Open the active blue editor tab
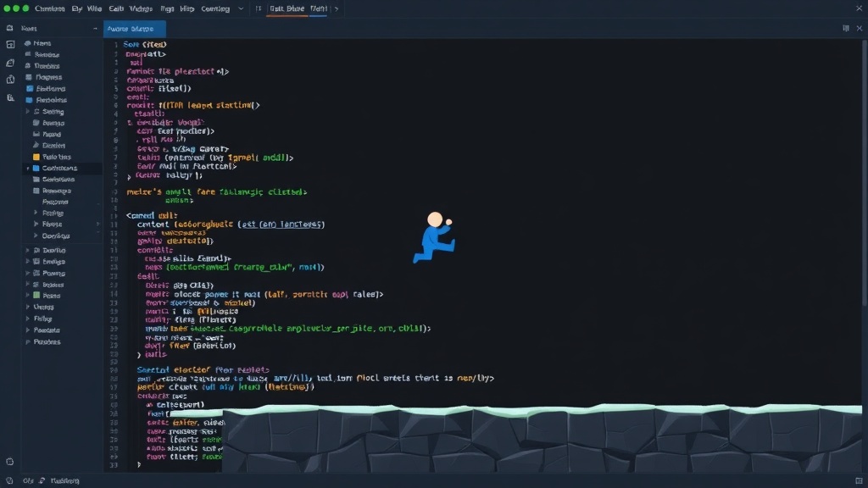 (135, 29)
